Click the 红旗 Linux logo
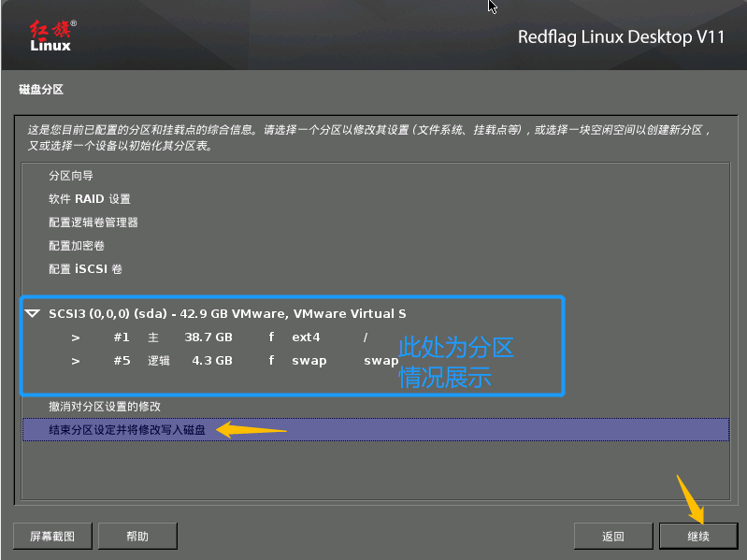Image resolution: width=747 pixels, height=560 pixels. pos(51,36)
